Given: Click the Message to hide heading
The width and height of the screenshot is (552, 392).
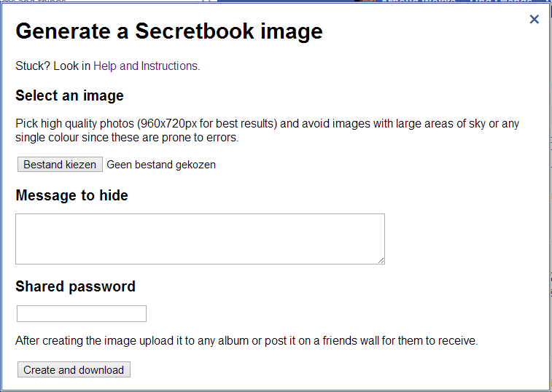Looking at the screenshot, I should click(71, 195).
